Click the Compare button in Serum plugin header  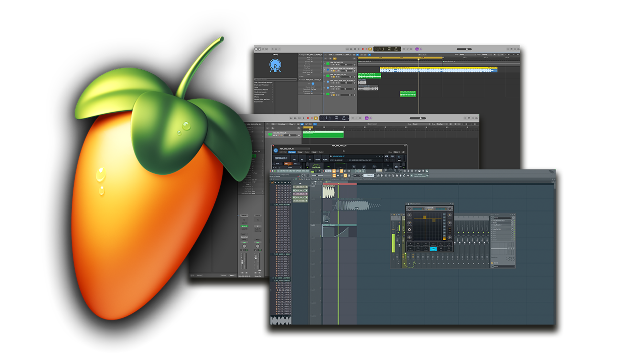click(292, 152)
